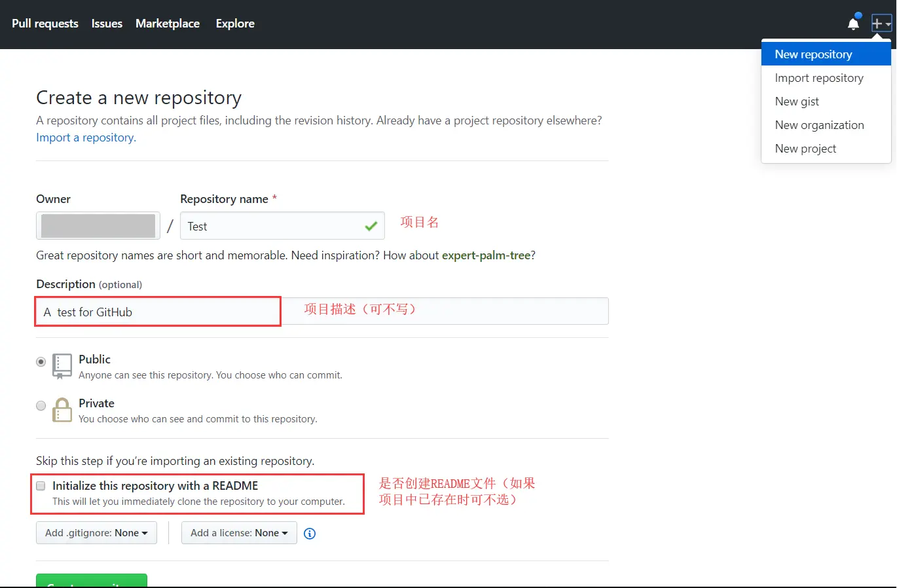
Task: Open the Add .gitignore dropdown
Action: point(96,533)
